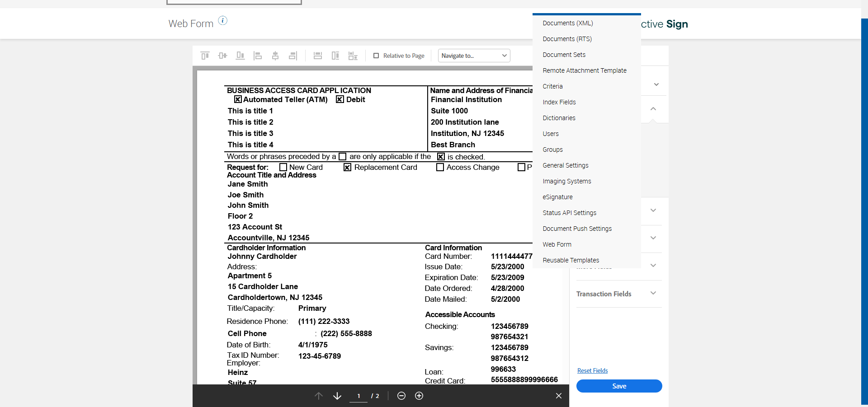Toggle the New Card checkbox
Viewport: 868px width, 407px height.
283,168
